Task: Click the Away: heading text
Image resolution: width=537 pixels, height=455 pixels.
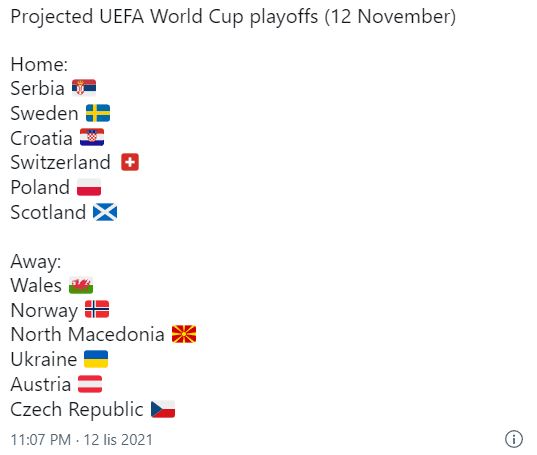Action: (x=36, y=262)
